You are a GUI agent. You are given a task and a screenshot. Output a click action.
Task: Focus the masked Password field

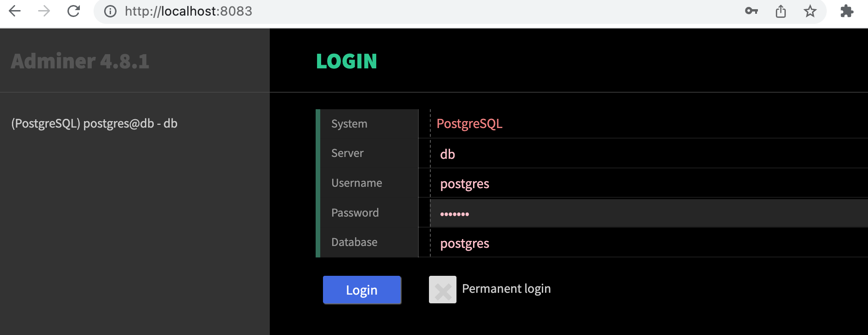[649, 213]
